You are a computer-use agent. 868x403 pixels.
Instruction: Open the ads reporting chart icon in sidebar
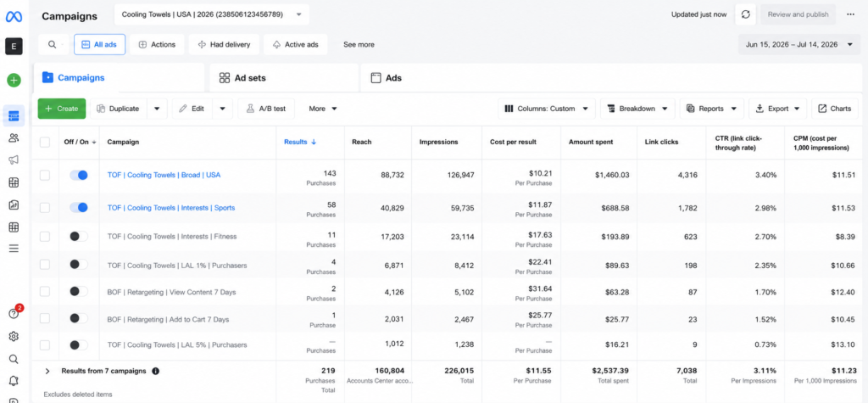(14, 204)
